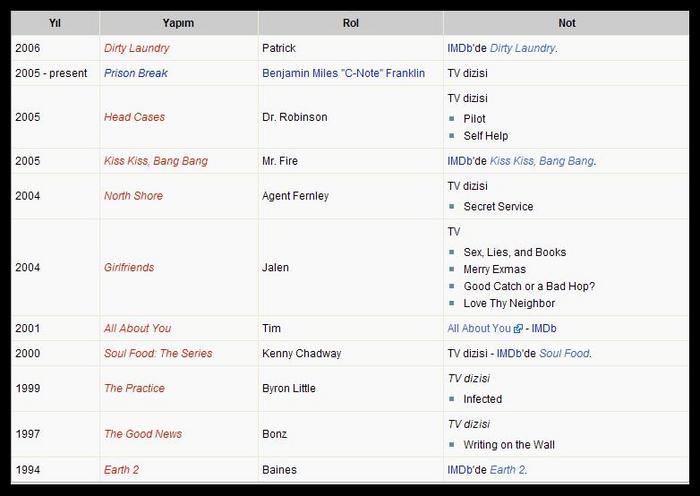Viewport: 700px width, 496px height.
Task: Click the Yapım column header
Action: click(179, 23)
